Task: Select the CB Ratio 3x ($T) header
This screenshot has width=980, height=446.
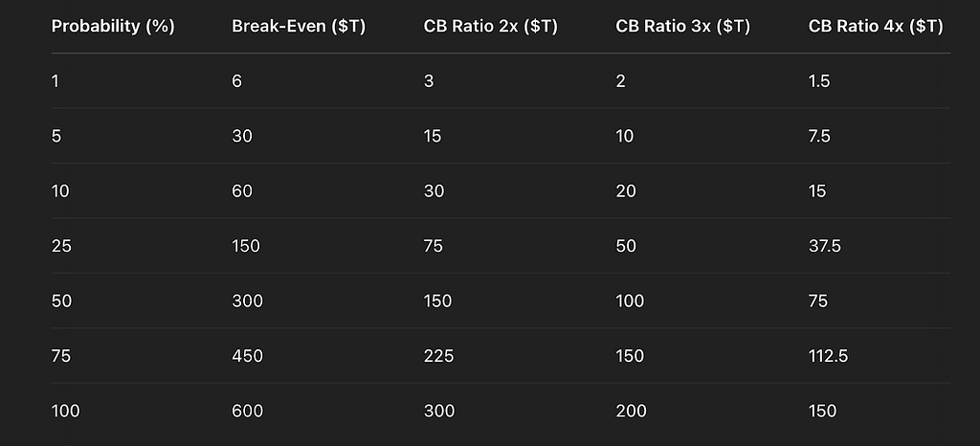Action: pyautogui.click(x=683, y=27)
